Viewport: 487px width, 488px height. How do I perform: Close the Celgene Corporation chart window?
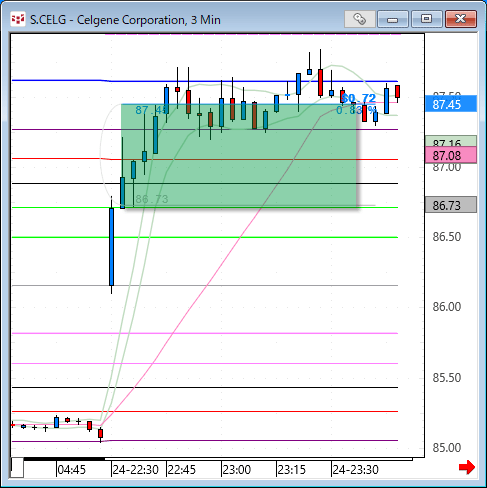pyautogui.click(x=461, y=19)
